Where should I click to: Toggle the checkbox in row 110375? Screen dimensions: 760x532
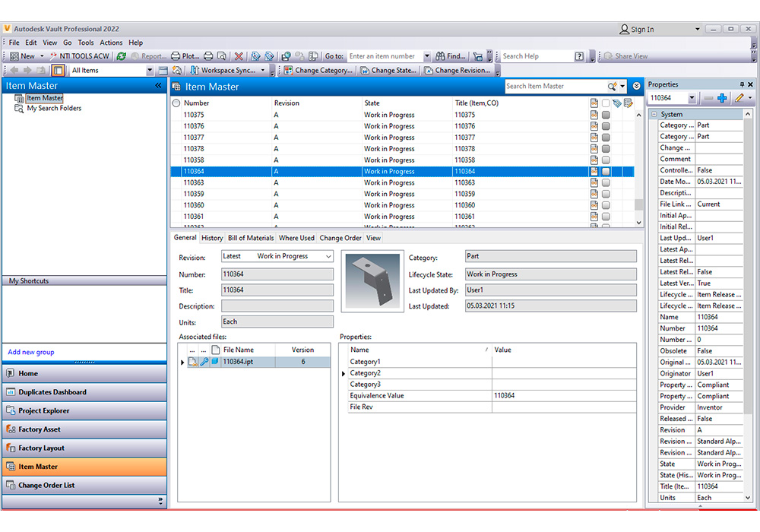point(606,115)
